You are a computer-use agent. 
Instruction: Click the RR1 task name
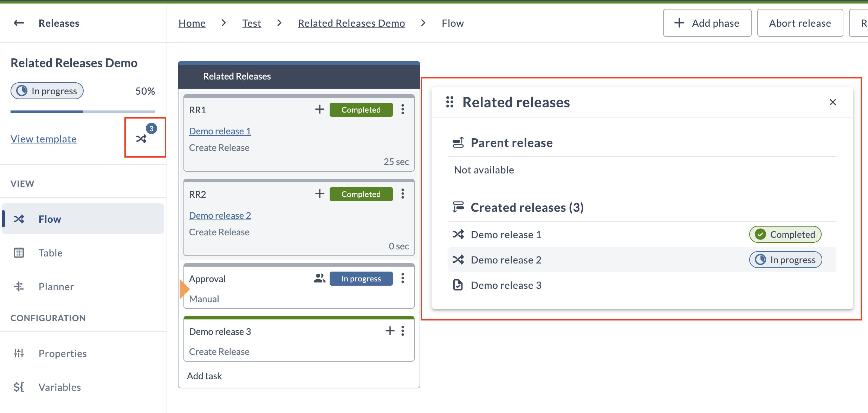(197, 110)
